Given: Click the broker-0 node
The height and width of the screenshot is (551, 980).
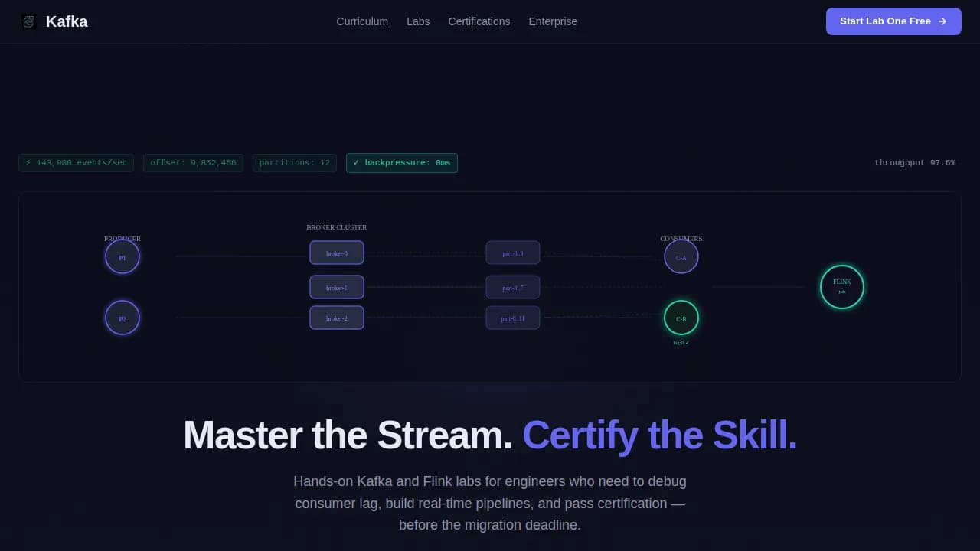Looking at the screenshot, I should (x=337, y=253).
